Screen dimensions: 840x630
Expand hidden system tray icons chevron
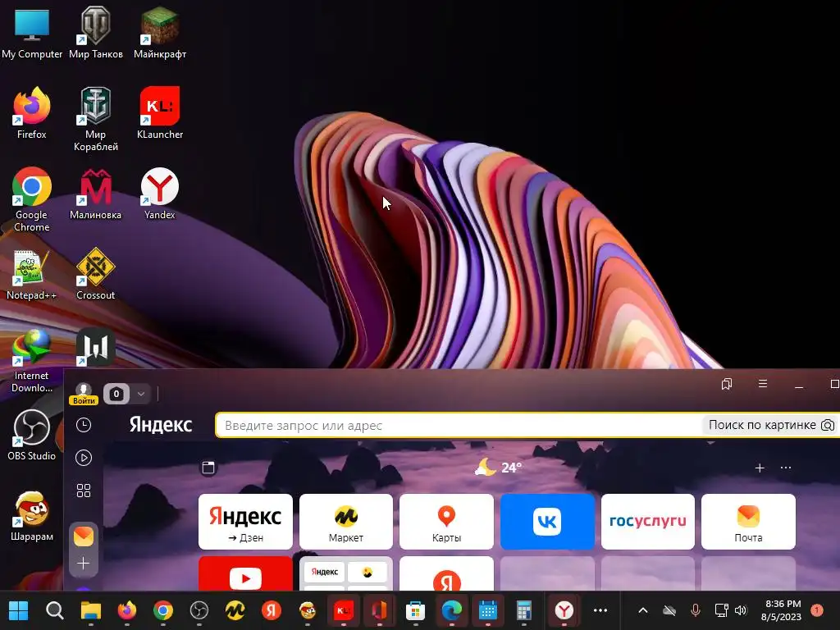tap(643, 610)
